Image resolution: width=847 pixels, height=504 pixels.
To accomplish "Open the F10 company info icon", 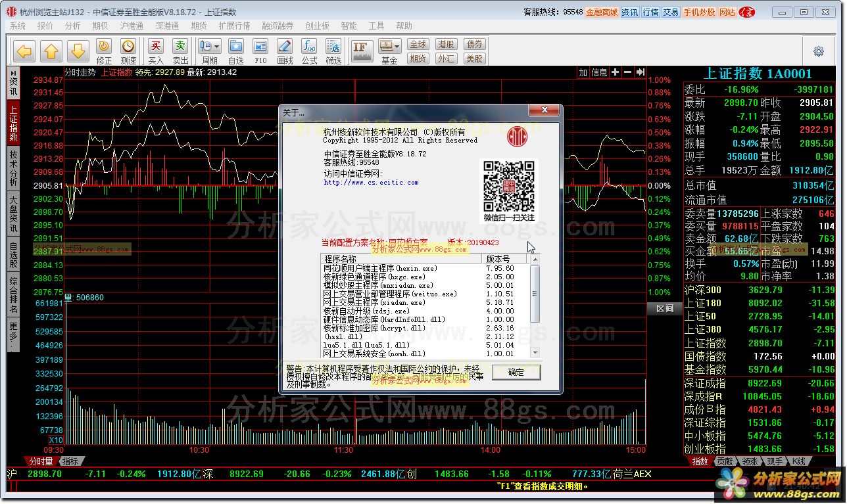I will [x=260, y=51].
